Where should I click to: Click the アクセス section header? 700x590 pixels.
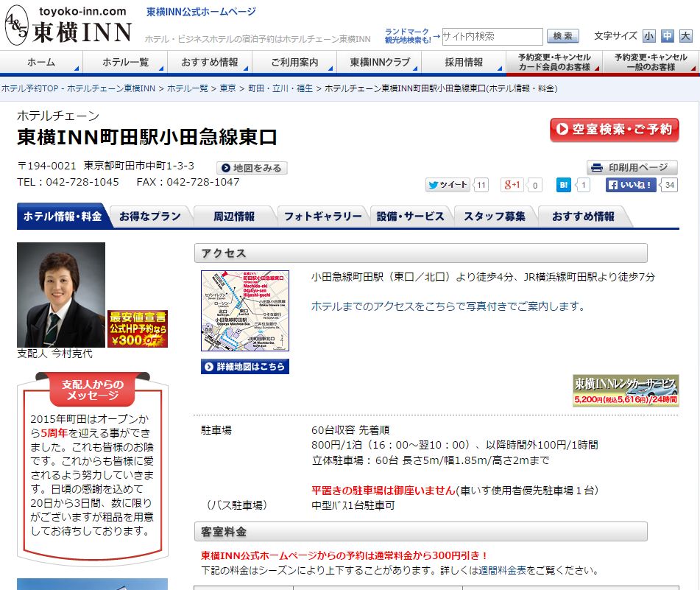click(421, 253)
